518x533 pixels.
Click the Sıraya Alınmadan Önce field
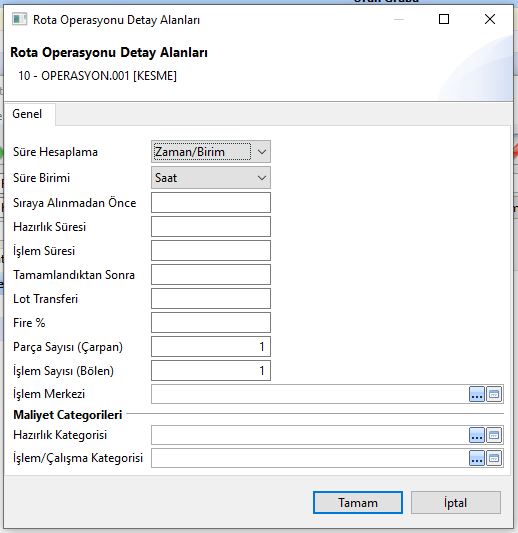click(211, 203)
